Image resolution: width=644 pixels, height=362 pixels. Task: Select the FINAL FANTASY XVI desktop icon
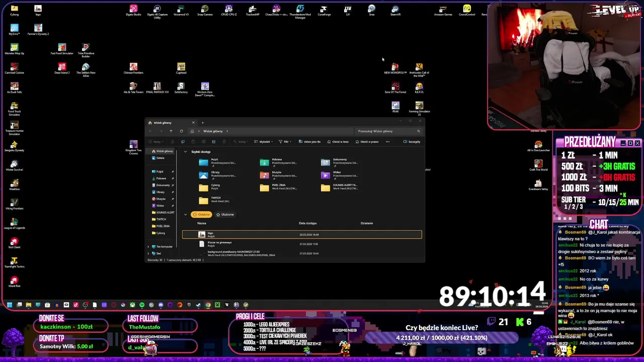click(157, 88)
